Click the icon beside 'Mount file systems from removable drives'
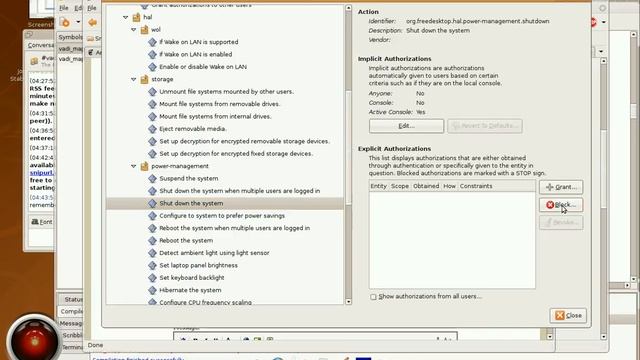This screenshot has width=640, height=360. [x=152, y=104]
